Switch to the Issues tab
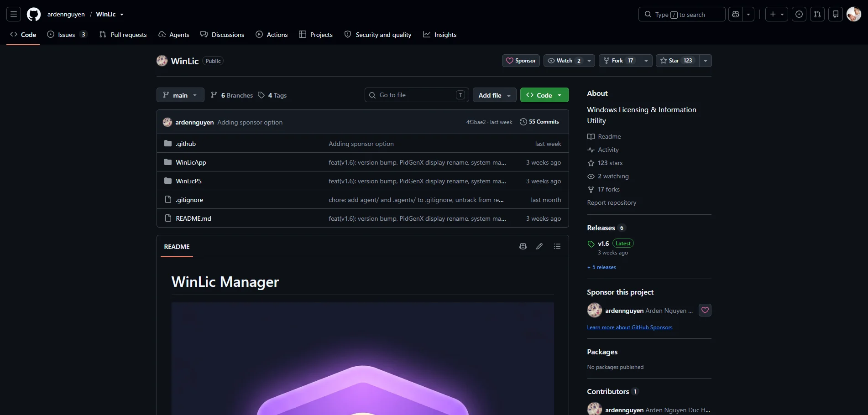The image size is (868, 415). pyautogui.click(x=67, y=35)
